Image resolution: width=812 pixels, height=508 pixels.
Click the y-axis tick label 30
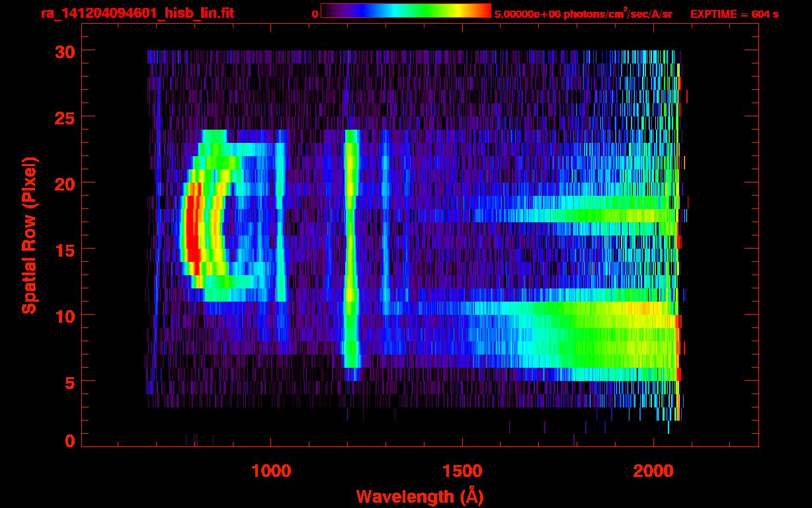pyautogui.click(x=63, y=51)
